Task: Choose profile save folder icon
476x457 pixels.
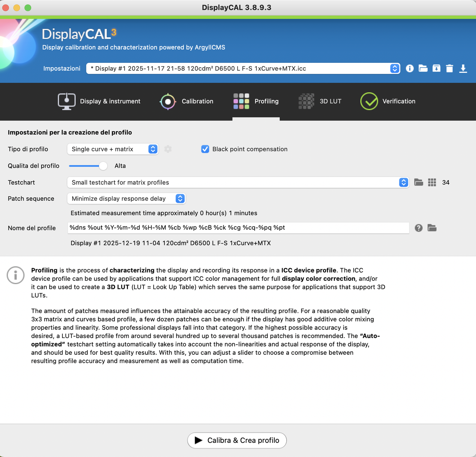Action: pos(432,228)
